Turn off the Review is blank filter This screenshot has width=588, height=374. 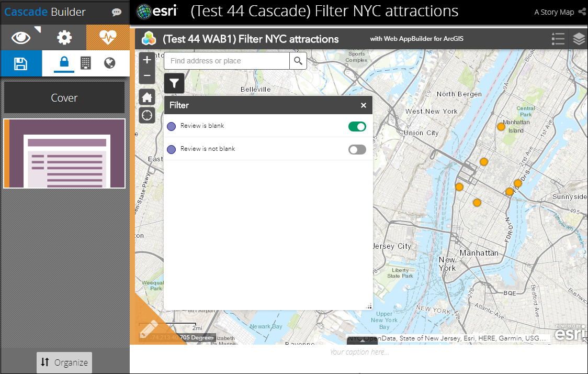[357, 127]
